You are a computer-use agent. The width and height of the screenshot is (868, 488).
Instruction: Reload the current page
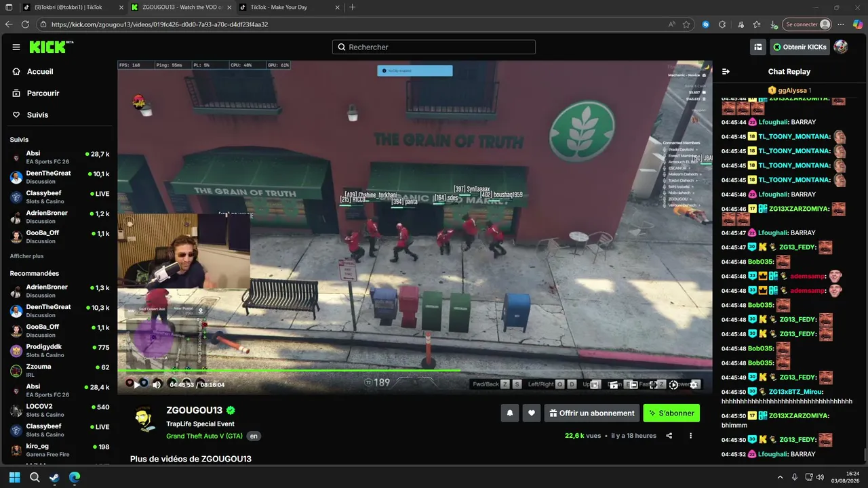click(x=25, y=24)
